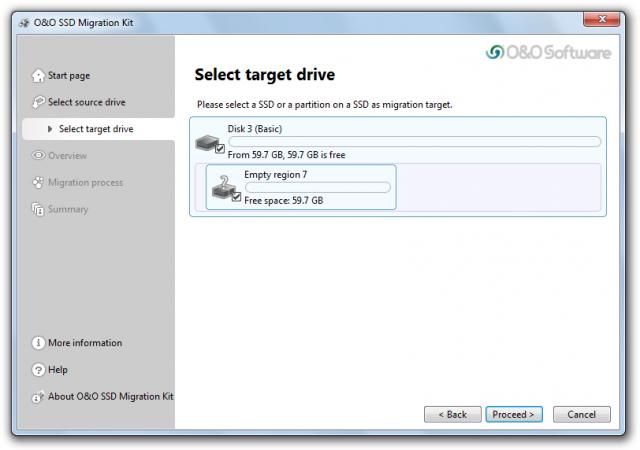Toggle the Disk 3 (Basic) checkbox
The image size is (640, 450).
click(x=220, y=148)
